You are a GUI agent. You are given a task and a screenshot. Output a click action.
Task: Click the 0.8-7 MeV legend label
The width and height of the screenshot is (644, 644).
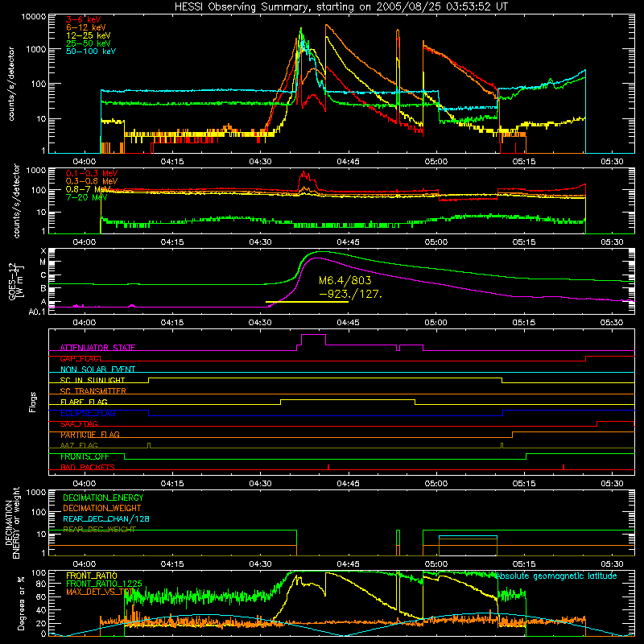(x=89, y=189)
